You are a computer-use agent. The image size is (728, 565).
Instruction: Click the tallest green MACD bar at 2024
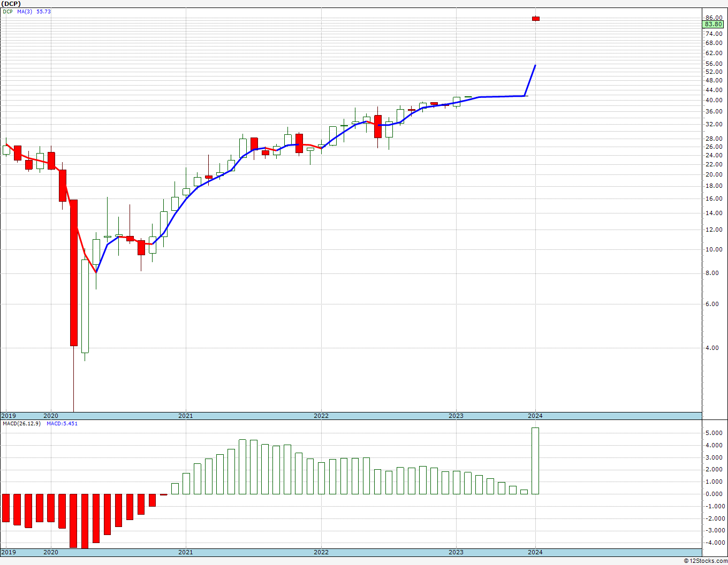click(x=535, y=461)
